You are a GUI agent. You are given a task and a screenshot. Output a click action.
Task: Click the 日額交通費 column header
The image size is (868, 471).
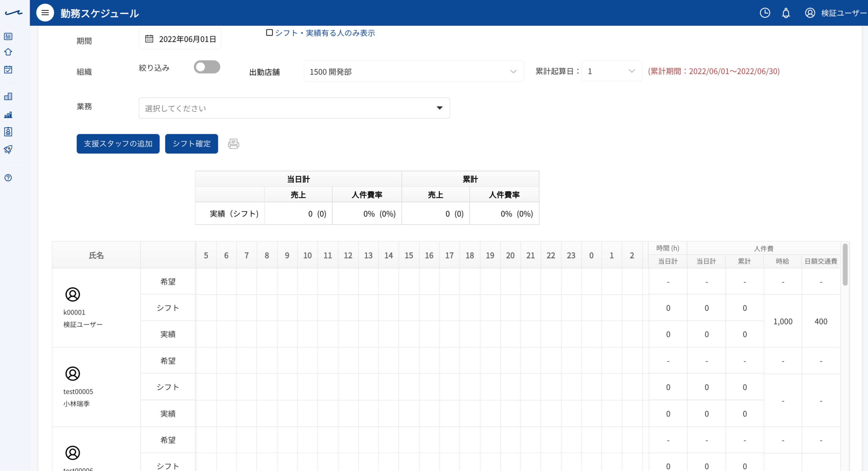click(821, 261)
